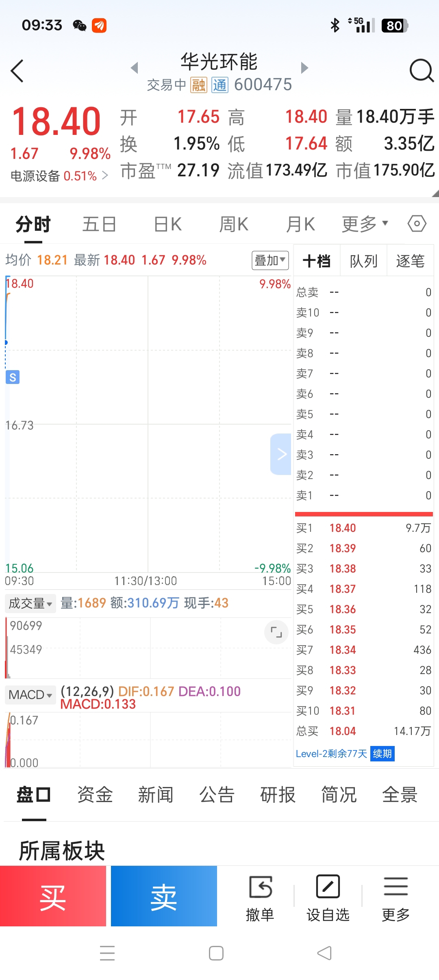Open the 成交量 indicator dropdown
The height and width of the screenshot is (980, 439).
click(x=30, y=603)
